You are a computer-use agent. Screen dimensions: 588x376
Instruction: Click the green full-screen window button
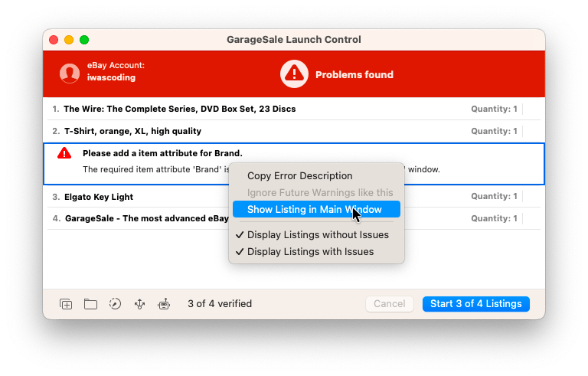[x=84, y=40]
